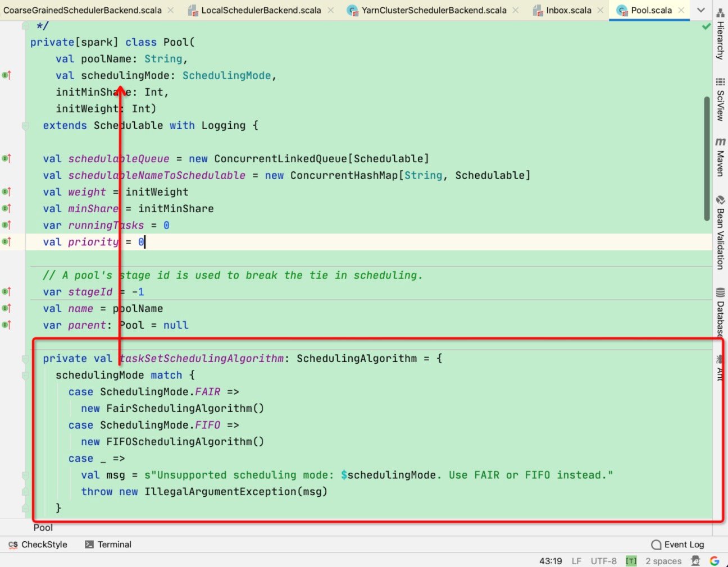Close the Pool.scala tab
Screen dimensions: 728x567
681,10
